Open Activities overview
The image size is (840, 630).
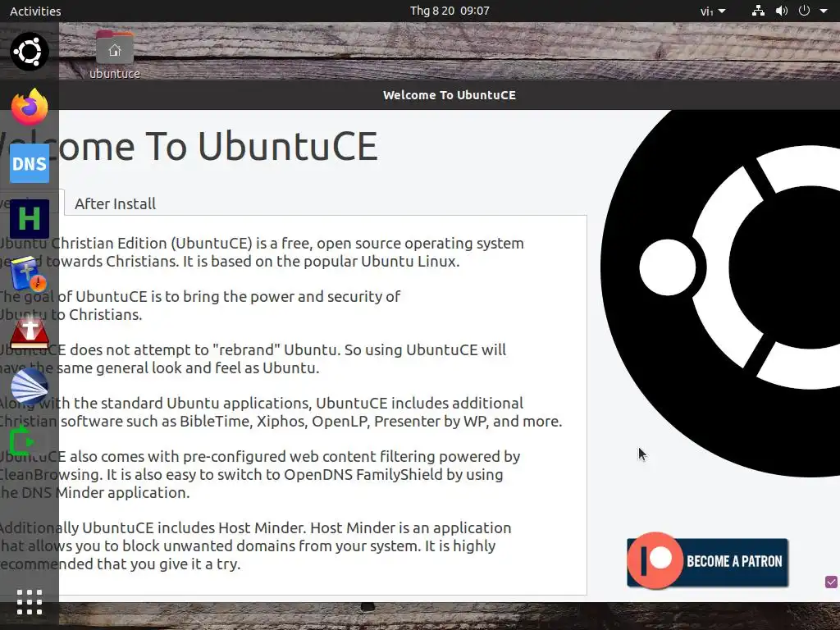(x=35, y=11)
